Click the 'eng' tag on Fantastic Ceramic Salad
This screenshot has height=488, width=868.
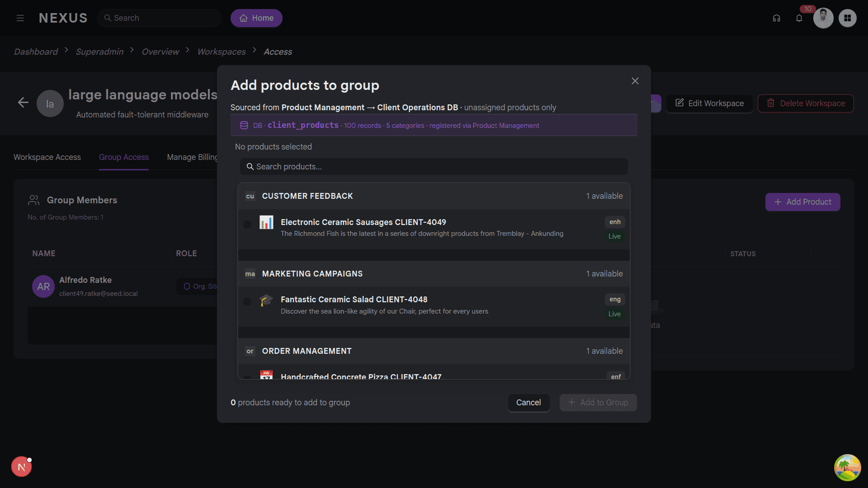pos(615,300)
